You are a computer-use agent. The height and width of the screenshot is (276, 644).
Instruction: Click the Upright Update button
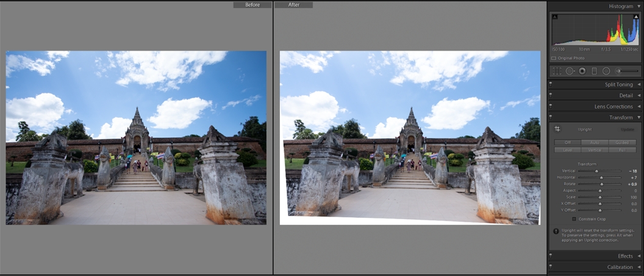pyautogui.click(x=627, y=129)
